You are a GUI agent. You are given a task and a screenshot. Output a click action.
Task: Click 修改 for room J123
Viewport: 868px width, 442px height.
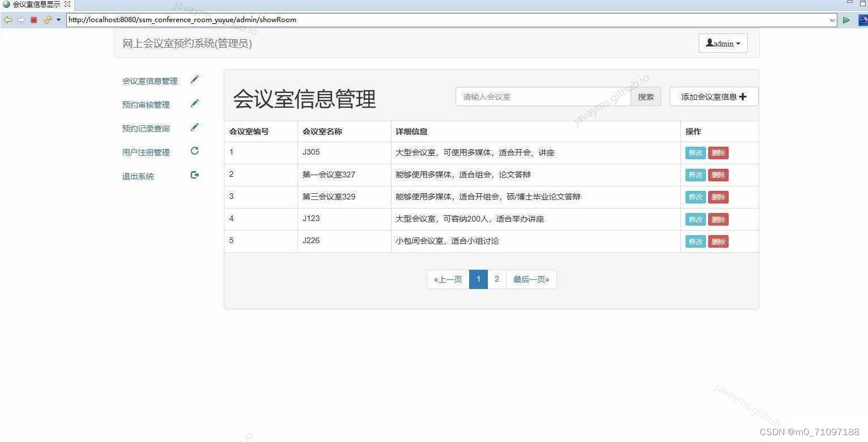click(x=696, y=219)
